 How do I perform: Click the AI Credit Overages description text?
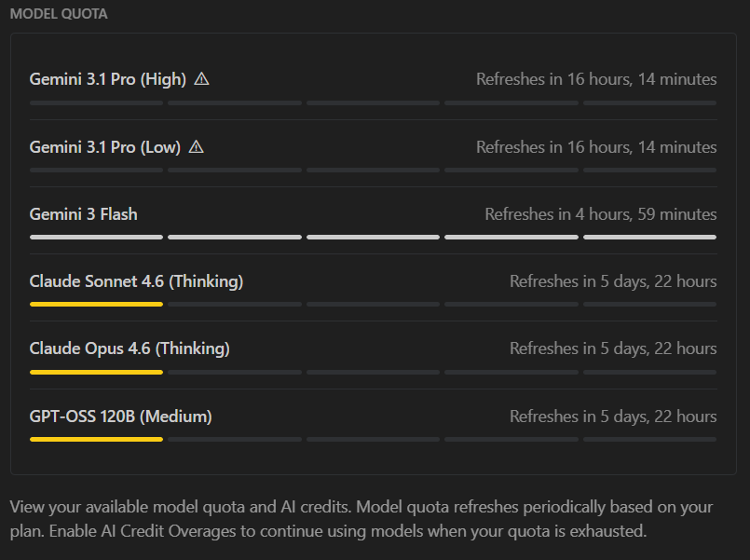361,519
